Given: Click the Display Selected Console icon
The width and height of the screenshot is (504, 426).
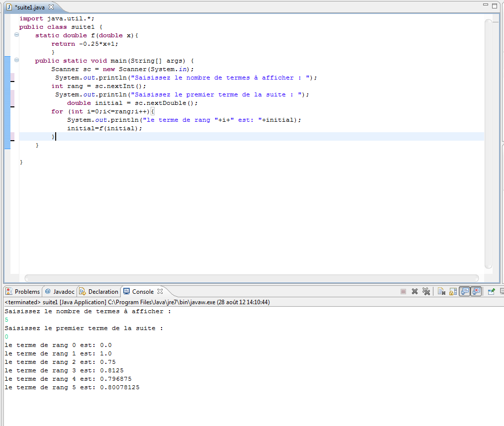Looking at the screenshot, I should click(x=501, y=292).
